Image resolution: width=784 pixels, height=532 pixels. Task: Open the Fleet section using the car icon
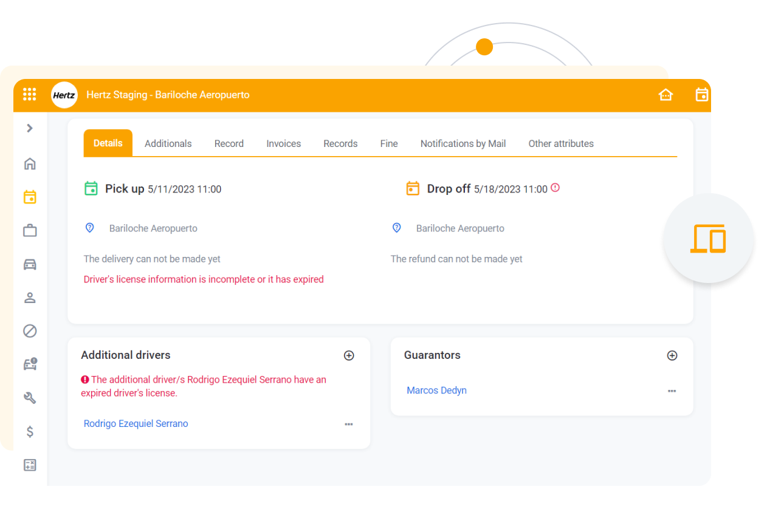[29, 264]
